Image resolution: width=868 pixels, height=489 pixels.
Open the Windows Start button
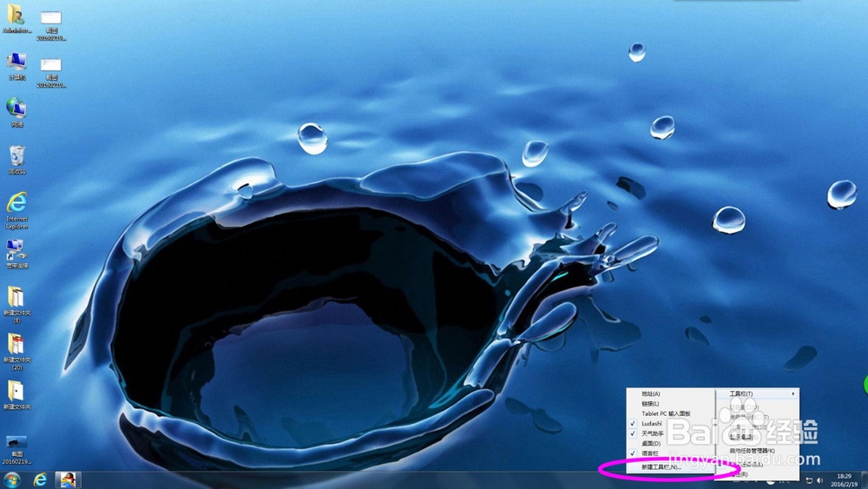pos(11,479)
